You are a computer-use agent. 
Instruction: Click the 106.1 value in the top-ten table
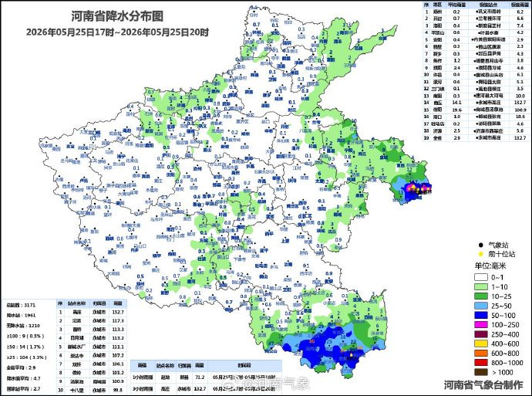[118, 364]
